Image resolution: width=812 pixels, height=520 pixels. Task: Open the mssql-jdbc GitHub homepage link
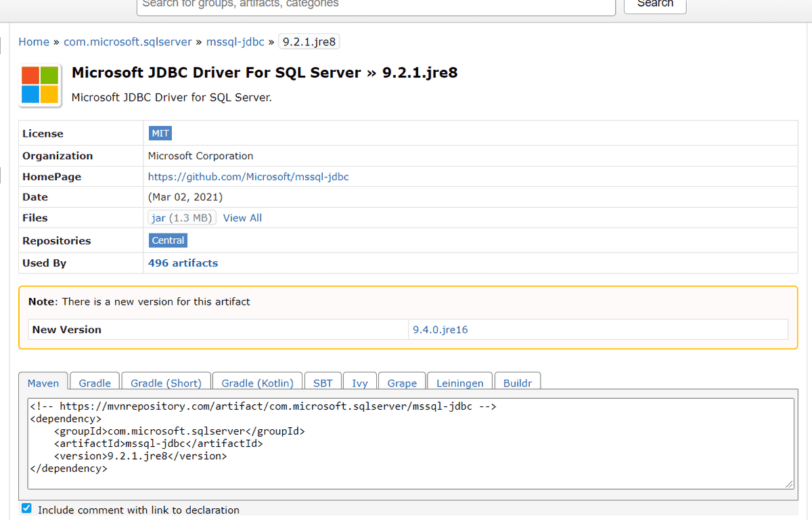point(248,176)
